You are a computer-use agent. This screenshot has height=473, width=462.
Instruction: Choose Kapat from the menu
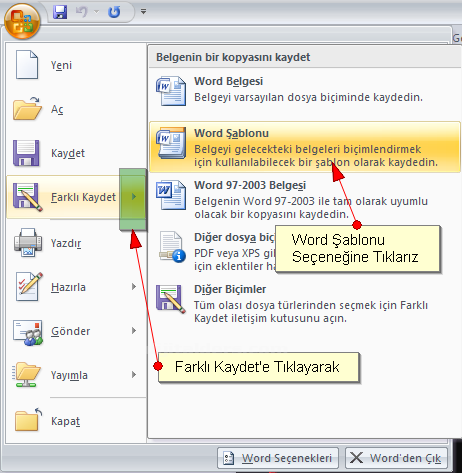65,421
